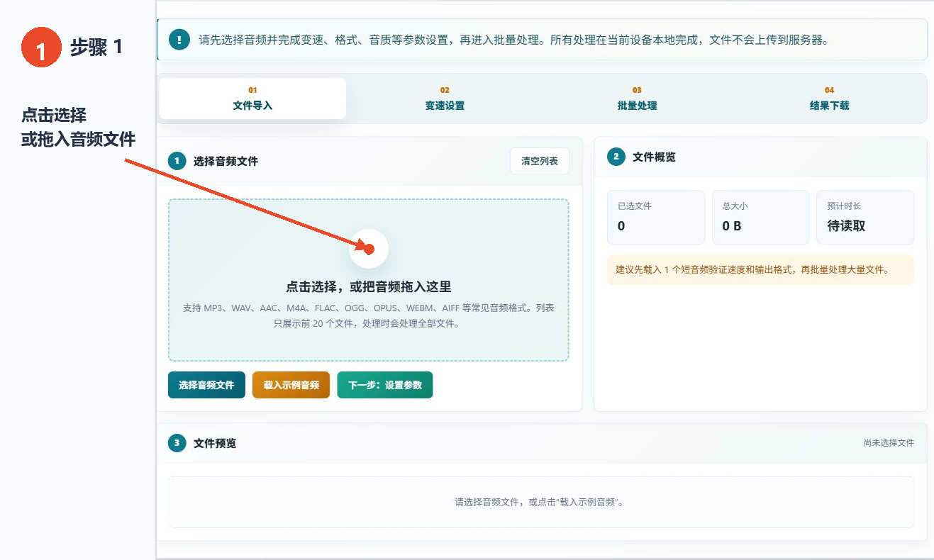The height and width of the screenshot is (560, 934).
Task: Click the 选择音频文件 button
Action: point(206,385)
